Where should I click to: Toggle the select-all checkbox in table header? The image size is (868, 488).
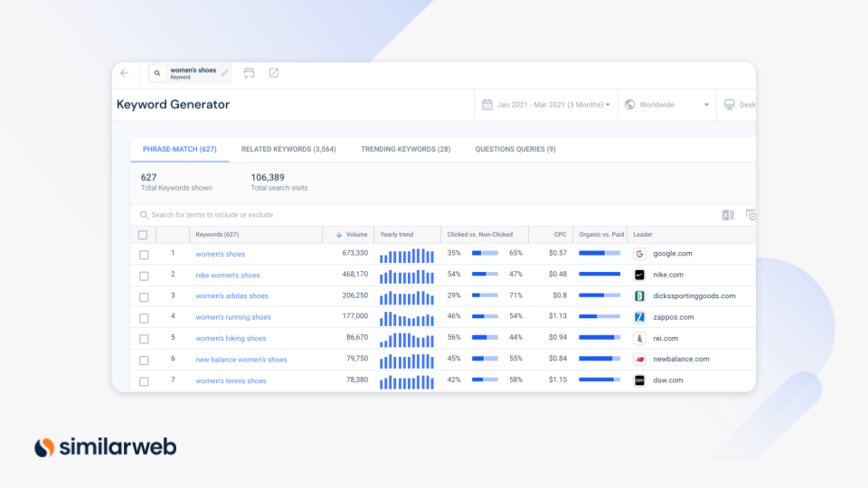click(143, 235)
